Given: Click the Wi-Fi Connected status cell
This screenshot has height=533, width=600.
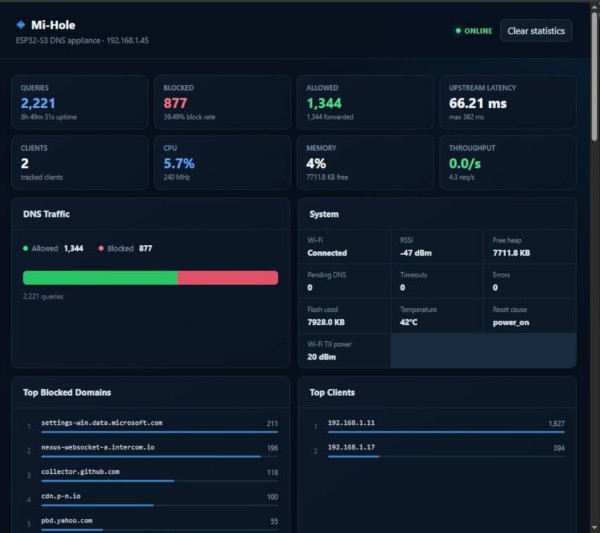Looking at the screenshot, I should click(x=344, y=246).
